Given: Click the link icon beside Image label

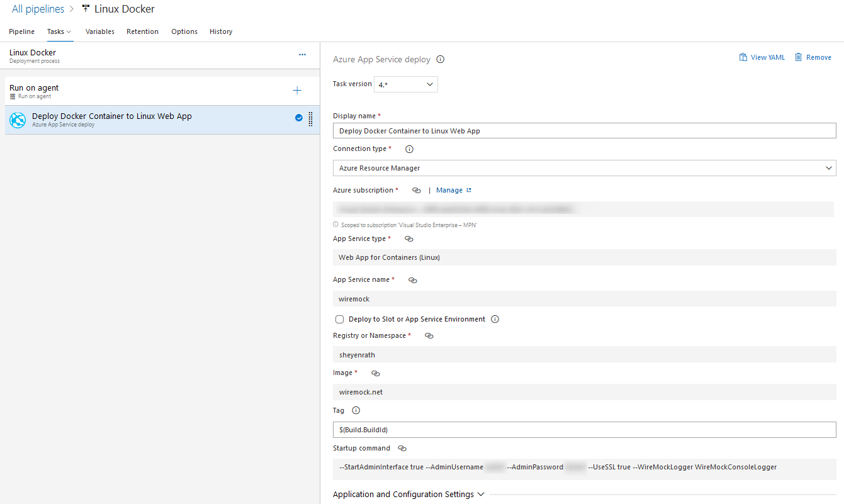Looking at the screenshot, I should click(x=376, y=373).
